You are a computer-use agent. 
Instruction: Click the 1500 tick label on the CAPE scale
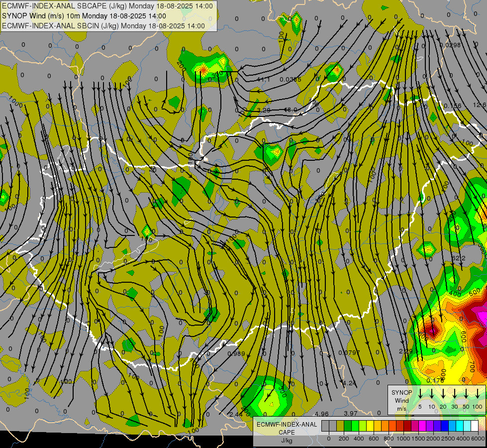(x=418, y=439)
